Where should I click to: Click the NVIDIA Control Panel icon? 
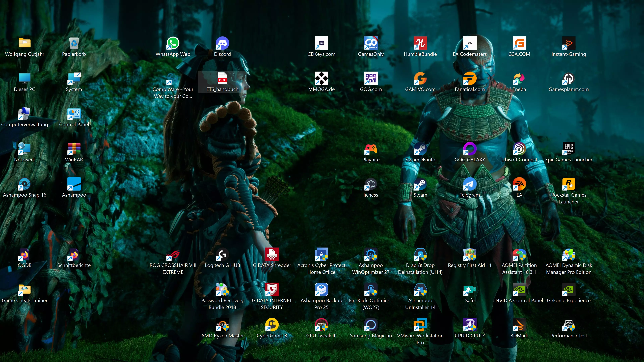(519, 290)
